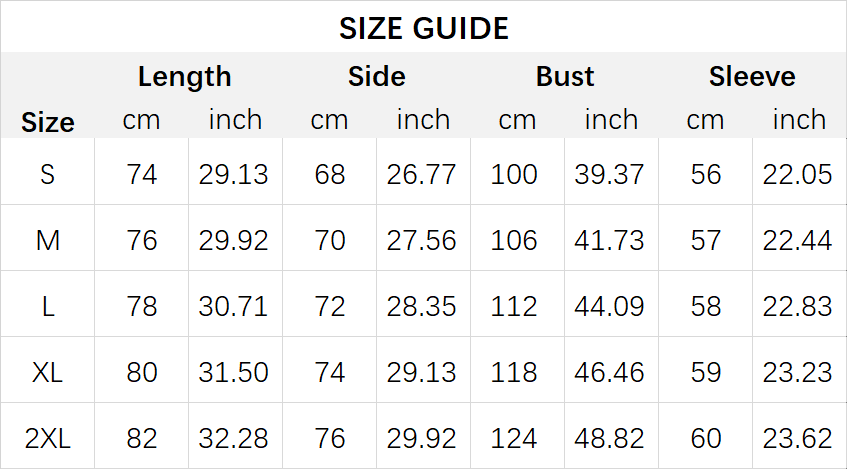Select the M size row label
Image resolution: width=847 pixels, height=469 pixels.
(48, 240)
